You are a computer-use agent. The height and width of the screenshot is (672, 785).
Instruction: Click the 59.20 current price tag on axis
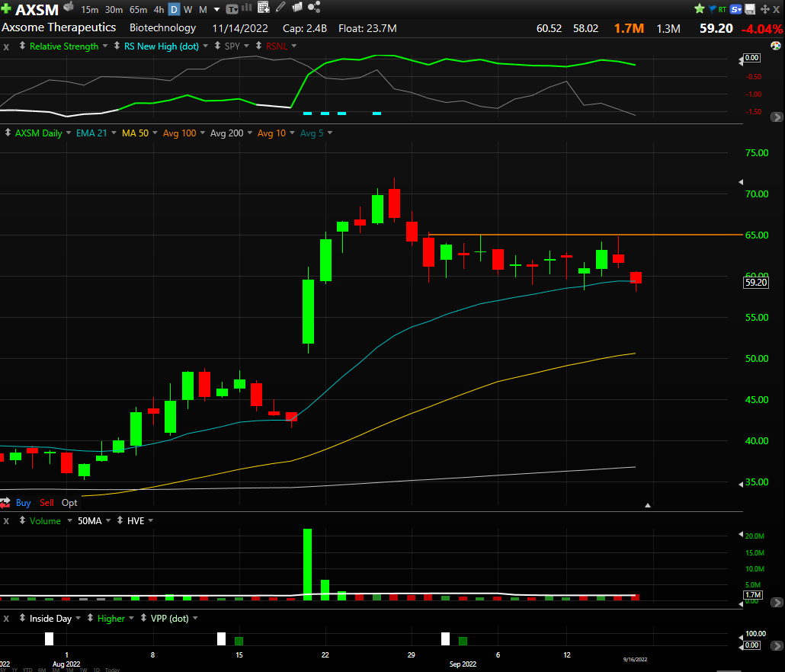click(755, 282)
